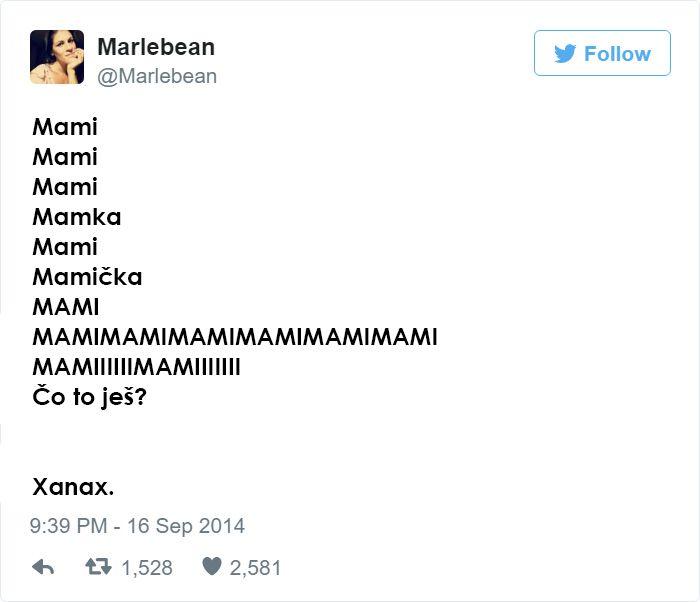Click the reply arrow icon
700x602 pixels.
[43, 567]
